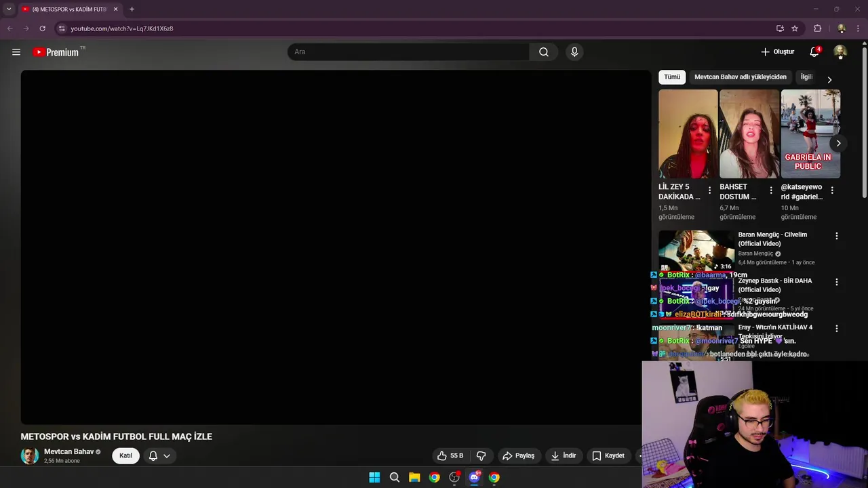Go back in browser history
868x488 pixels.
(x=9, y=28)
